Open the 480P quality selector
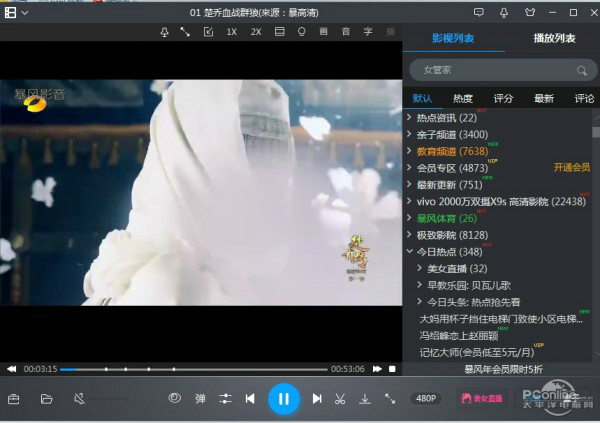Screen dimensions: 600x423 (426, 399)
